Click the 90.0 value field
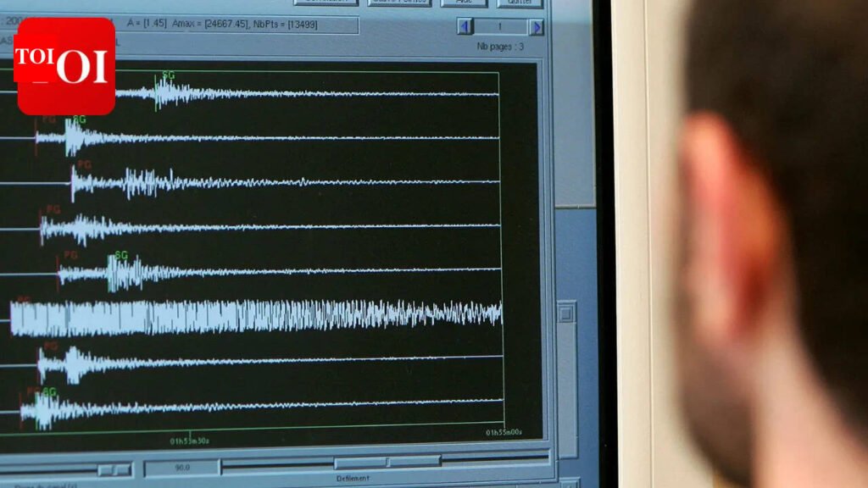This screenshot has width=868, height=488. (182, 468)
